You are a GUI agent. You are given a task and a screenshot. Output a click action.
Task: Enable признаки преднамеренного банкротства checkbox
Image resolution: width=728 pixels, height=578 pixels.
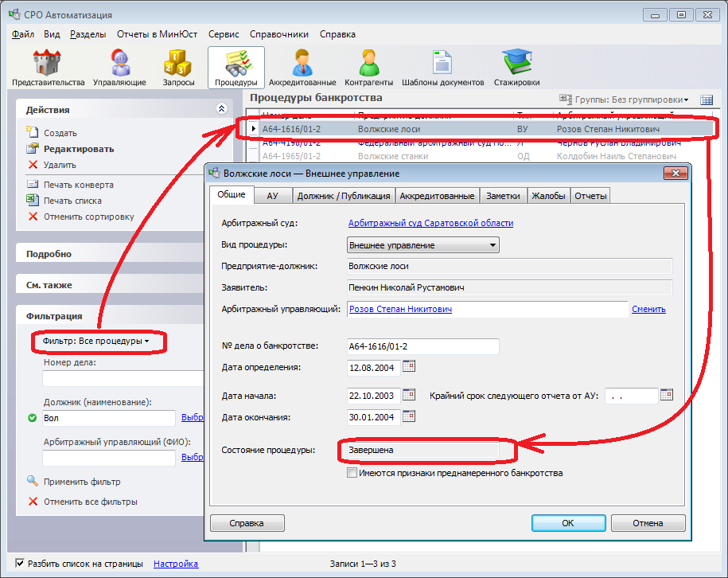352,473
